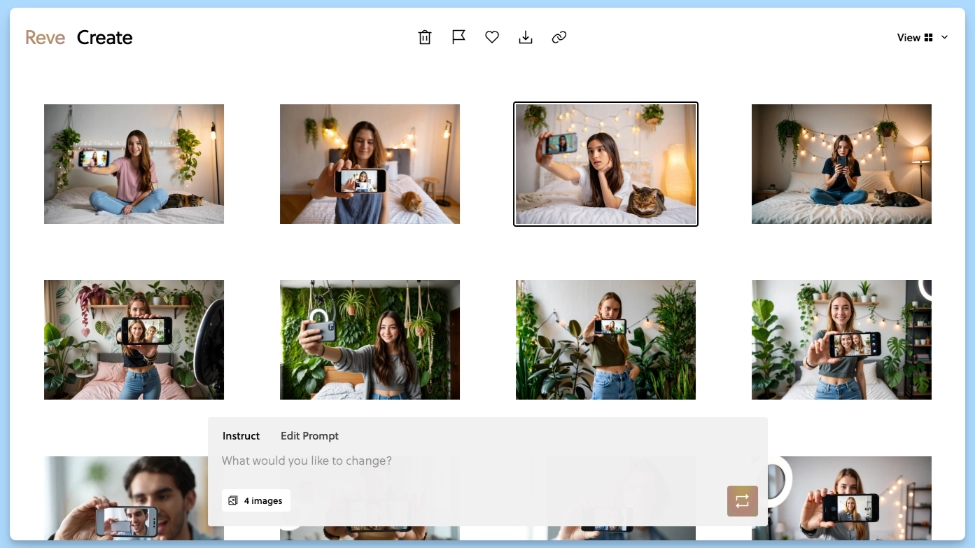Open the 4 images count selector
The height and width of the screenshot is (548, 975).
(x=256, y=500)
